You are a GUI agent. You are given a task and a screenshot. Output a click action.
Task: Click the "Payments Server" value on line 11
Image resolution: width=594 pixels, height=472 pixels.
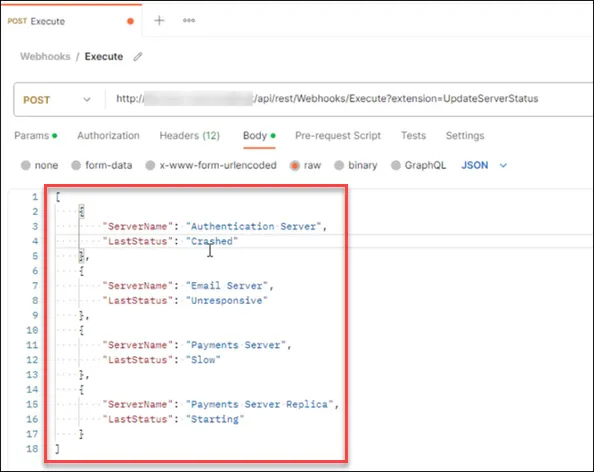coord(236,345)
